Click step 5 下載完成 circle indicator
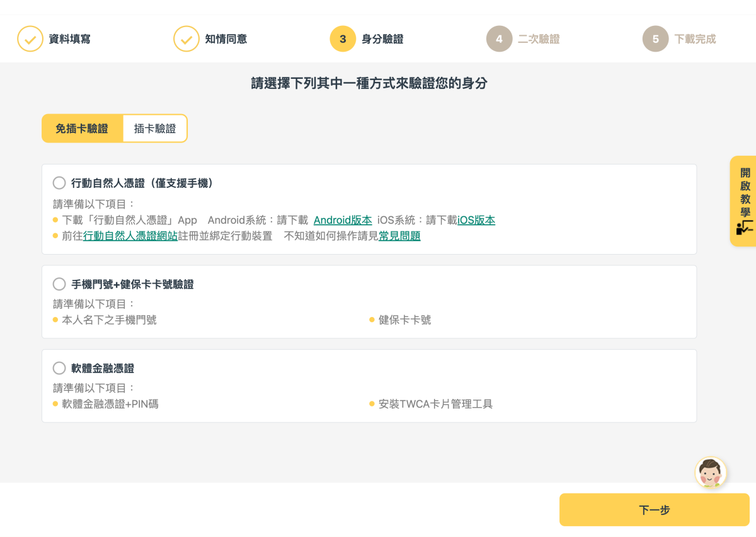The height and width of the screenshot is (537, 756). pyautogui.click(x=655, y=39)
